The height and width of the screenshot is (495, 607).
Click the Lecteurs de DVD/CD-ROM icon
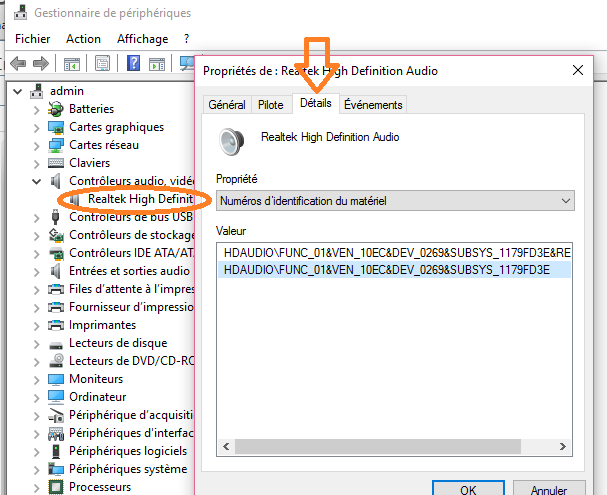57,361
